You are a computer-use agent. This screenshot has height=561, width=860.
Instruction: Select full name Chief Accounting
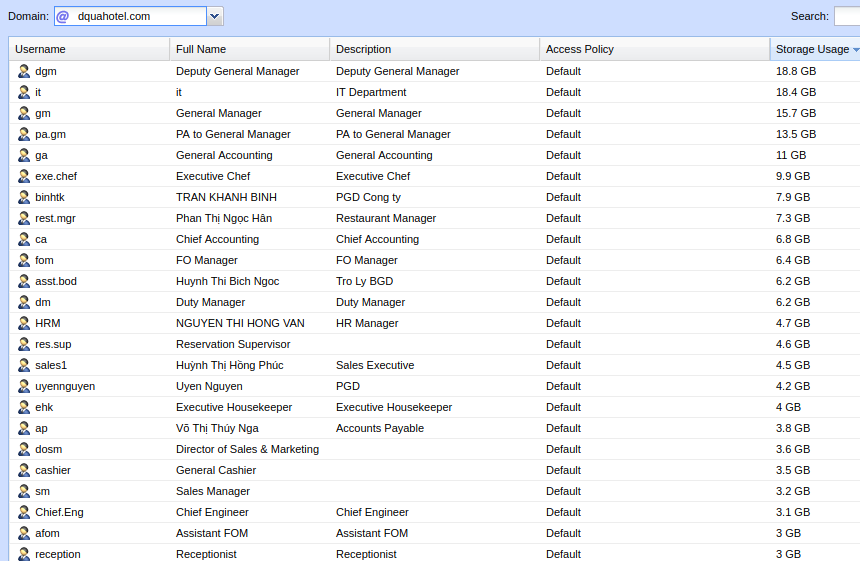(217, 239)
